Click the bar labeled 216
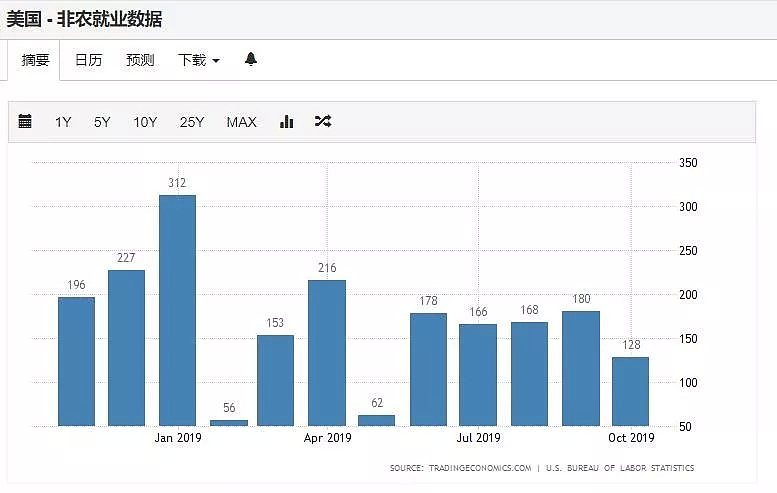 click(327, 353)
